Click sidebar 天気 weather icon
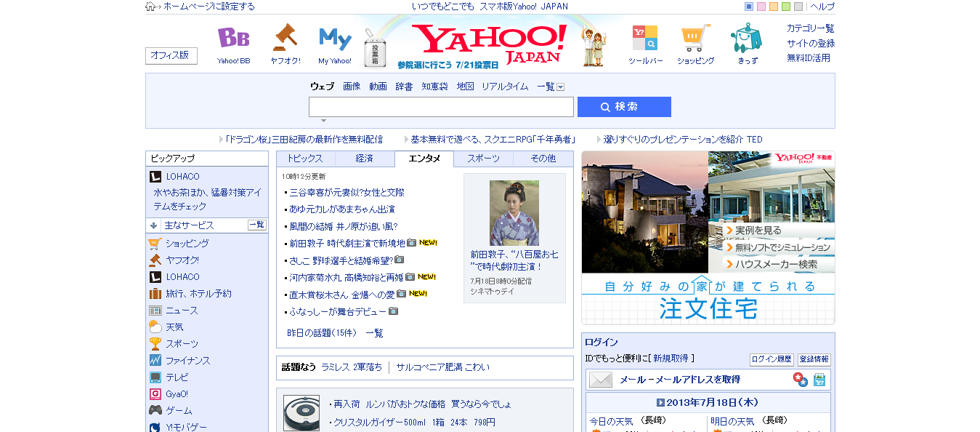The image size is (980, 432). [155, 327]
